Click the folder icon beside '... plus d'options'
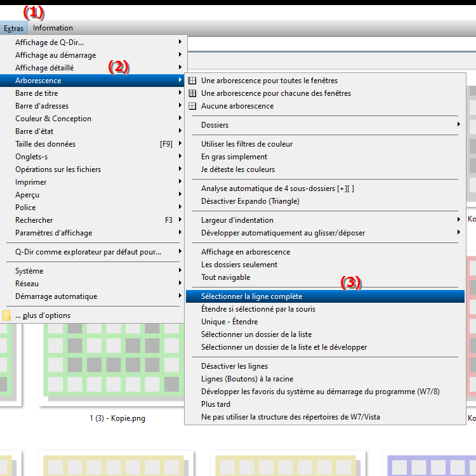This screenshot has width=476, height=476. 6,315
